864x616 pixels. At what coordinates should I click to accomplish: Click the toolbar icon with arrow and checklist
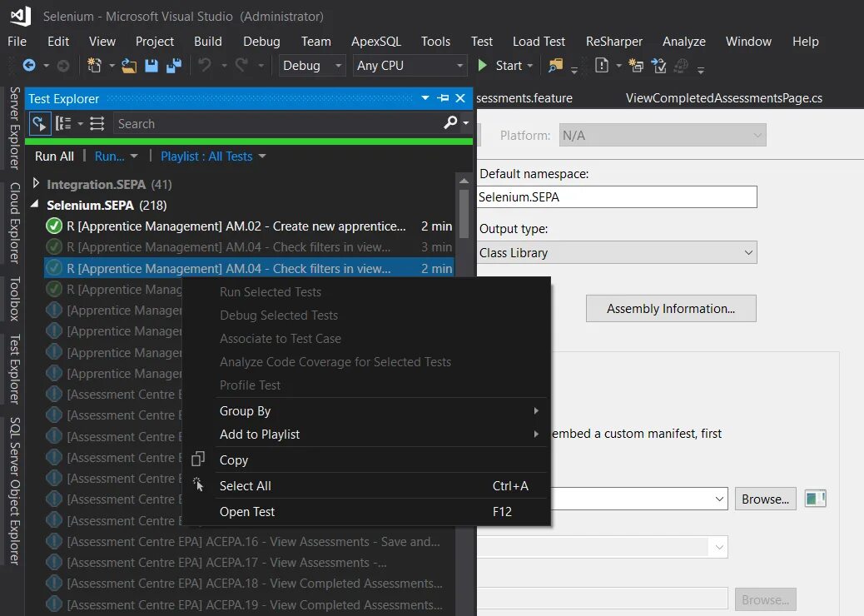click(658, 66)
